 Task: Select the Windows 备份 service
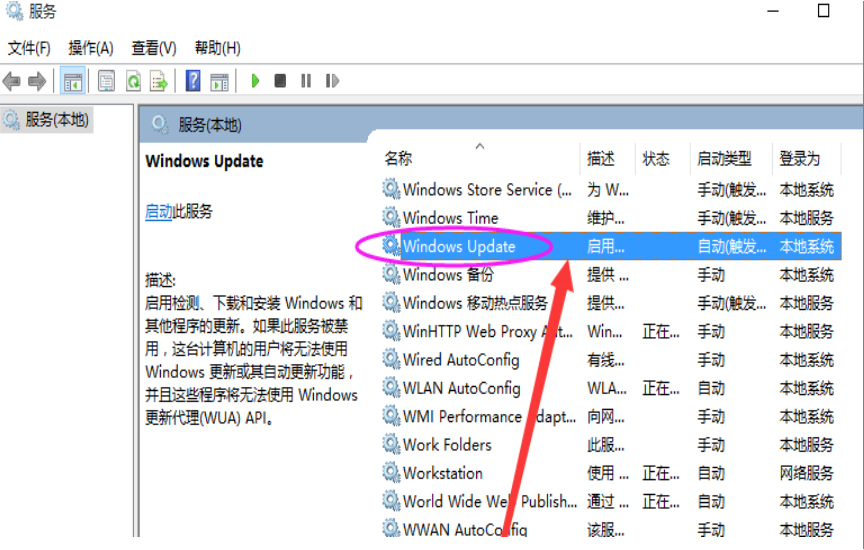click(x=611, y=274)
